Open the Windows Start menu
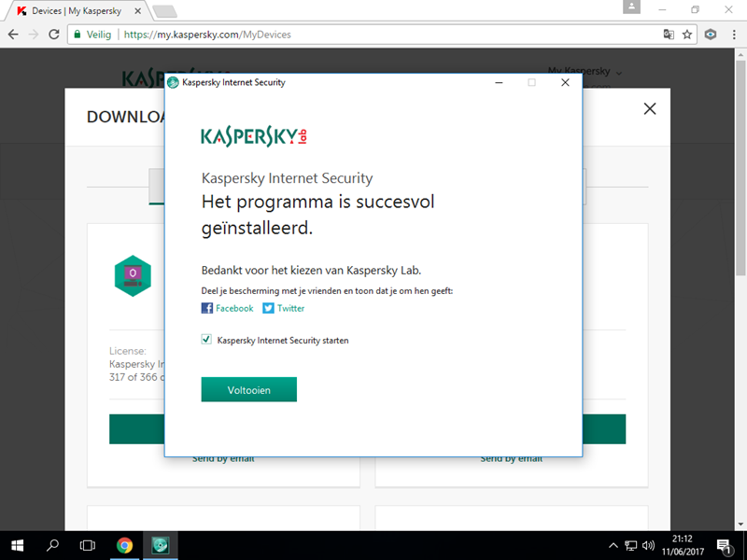Image resolution: width=747 pixels, height=560 pixels. (17, 545)
